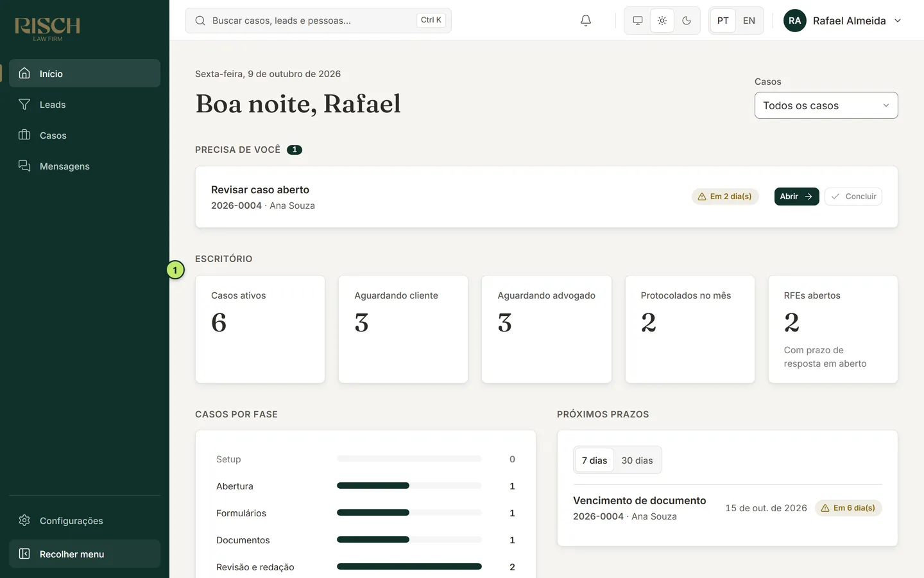Open Mensagens in sidebar
924x578 pixels.
coord(85,166)
